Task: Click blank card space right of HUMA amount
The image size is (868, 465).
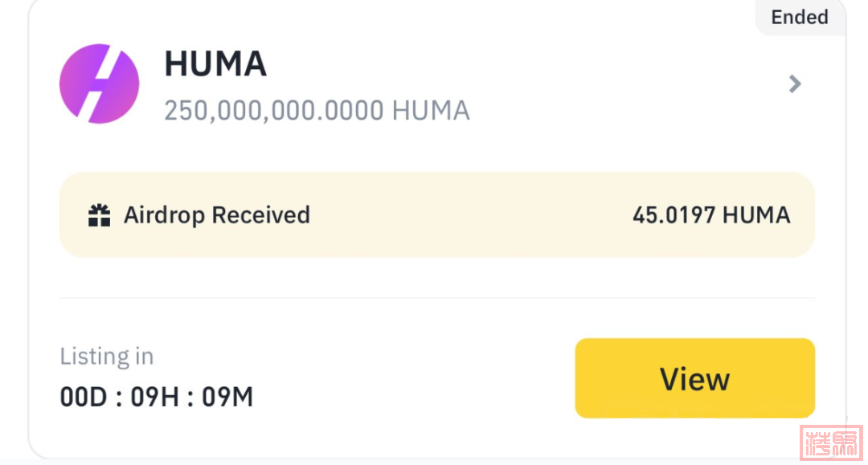Action: click(627, 111)
